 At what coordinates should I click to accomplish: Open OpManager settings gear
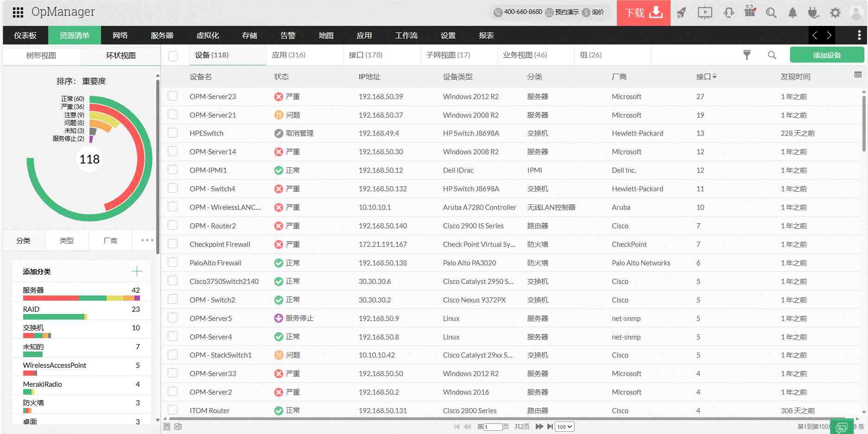pyautogui.click(x=835, y=13)
